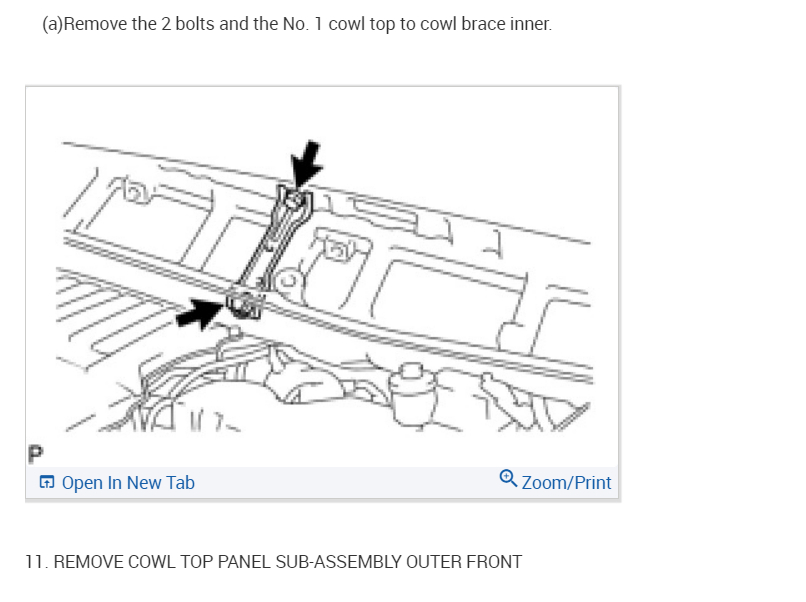This screenshot has height=602, width=806.
Task: Click the step 11 REMOVE COWL TOP PANEL heading
Action: [x=274, y=561]
